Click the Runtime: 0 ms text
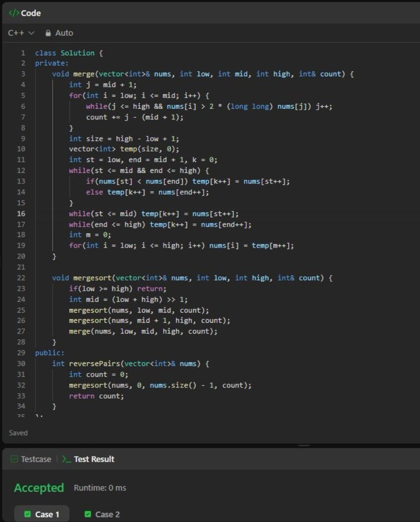Screen dimensions: 420x522 [x=100, y=488]
